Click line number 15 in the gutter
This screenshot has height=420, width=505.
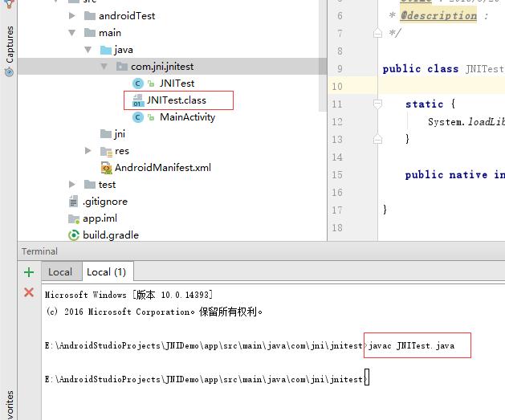(337, 175)
